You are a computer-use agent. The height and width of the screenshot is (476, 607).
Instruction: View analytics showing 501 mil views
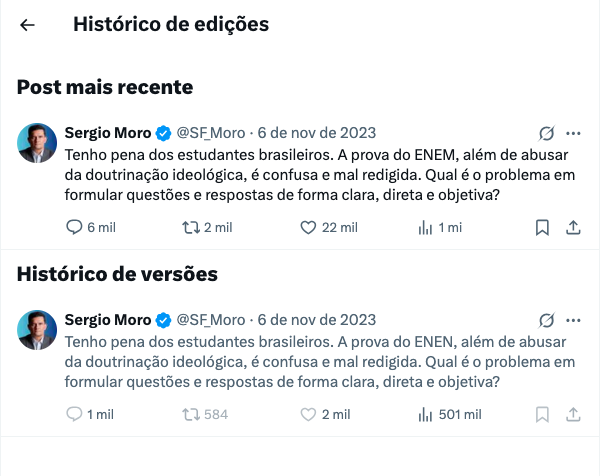coord(425,414)
